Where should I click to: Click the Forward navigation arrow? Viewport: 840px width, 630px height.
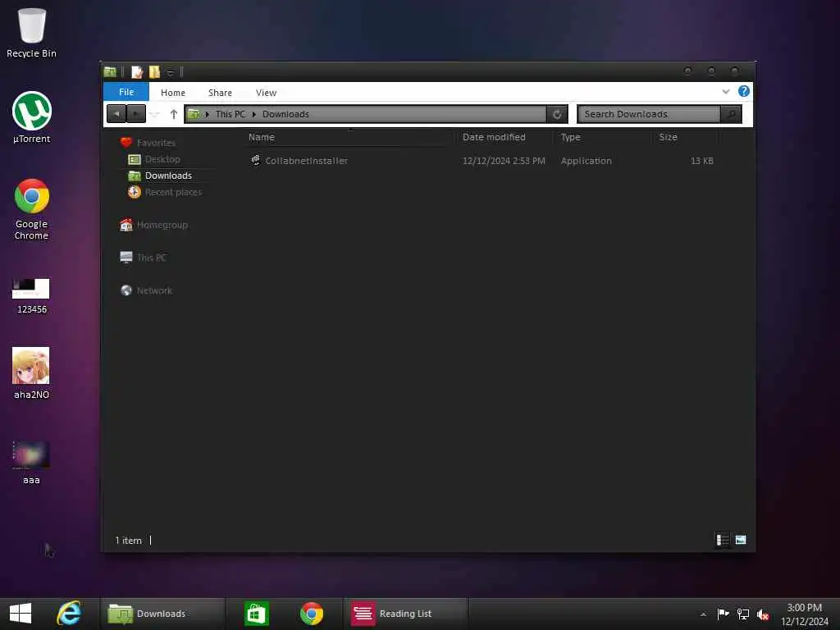(x=136, y=113)
